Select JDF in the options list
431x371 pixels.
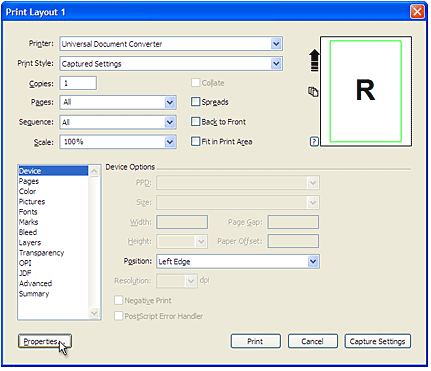53,273
